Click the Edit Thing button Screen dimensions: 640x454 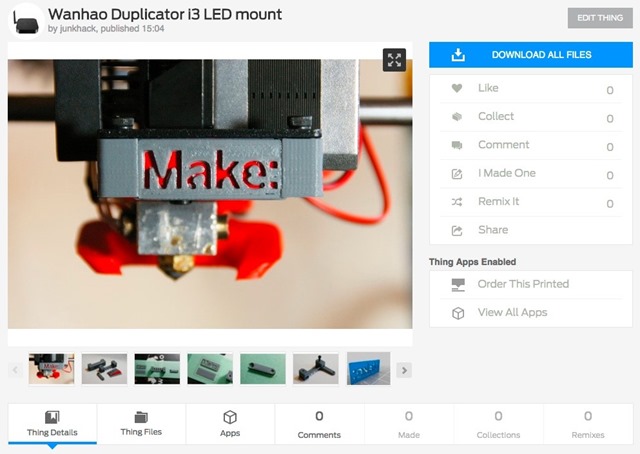point(600,18)
